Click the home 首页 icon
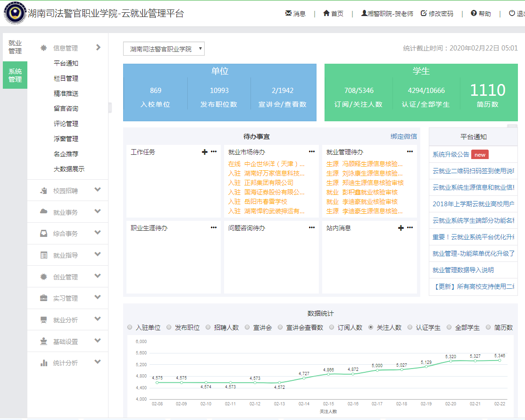525x420 pixels. (326, 14)
